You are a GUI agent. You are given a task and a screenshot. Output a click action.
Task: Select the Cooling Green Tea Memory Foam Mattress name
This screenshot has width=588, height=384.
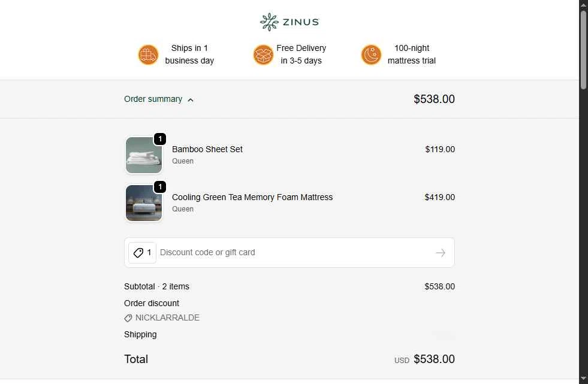point(252,197)
